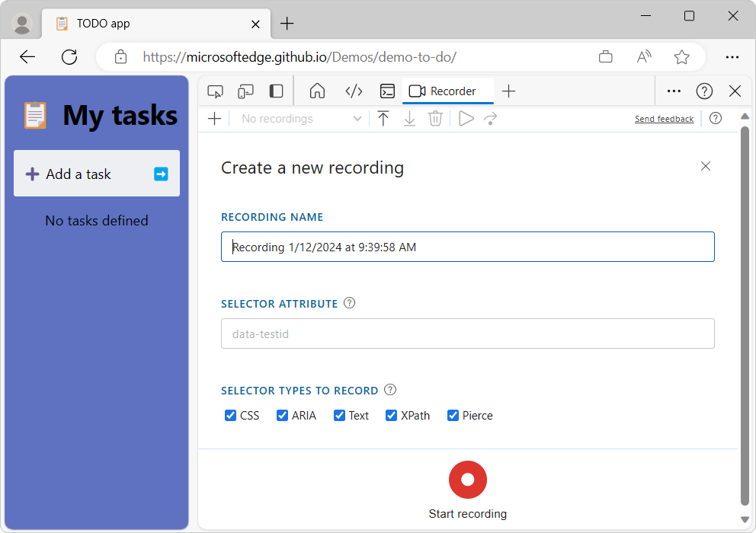Close the DevTools panel
This screenshot has width=756, height=533.
pyautogui.click(x=735, y=91)
